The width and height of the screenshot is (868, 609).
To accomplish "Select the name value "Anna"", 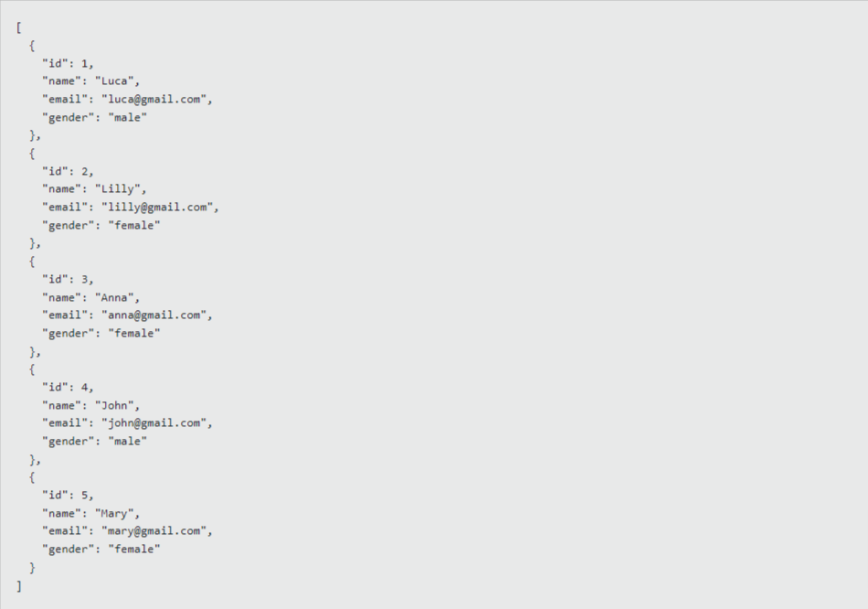I will click(x=114, y=297).
